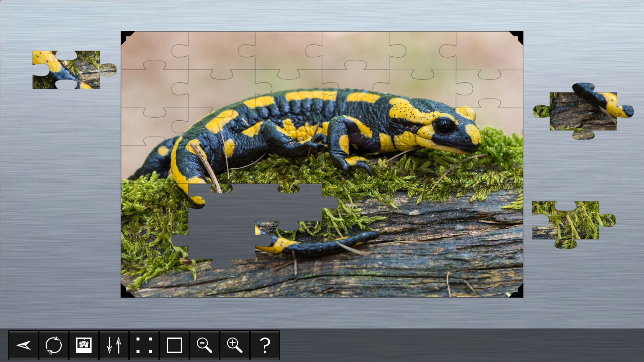The image size is (644, 362).
Task: Select the rotate pieces tool
Action: tap(54, 345)
